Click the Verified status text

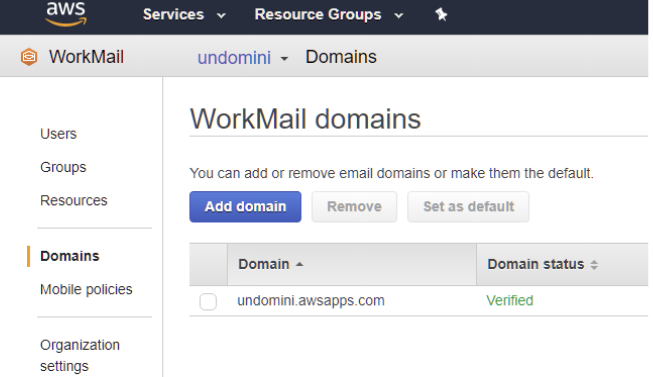(510, 300)
